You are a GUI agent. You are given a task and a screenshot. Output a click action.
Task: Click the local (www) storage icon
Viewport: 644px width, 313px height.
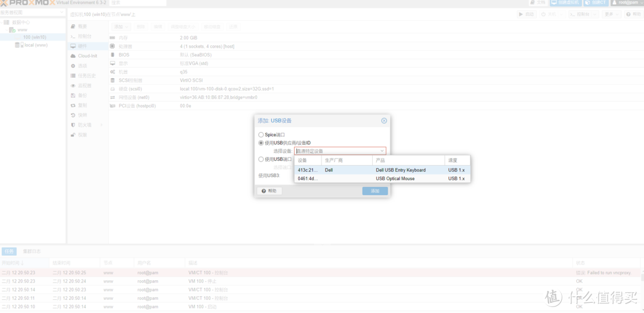[19, 45]
